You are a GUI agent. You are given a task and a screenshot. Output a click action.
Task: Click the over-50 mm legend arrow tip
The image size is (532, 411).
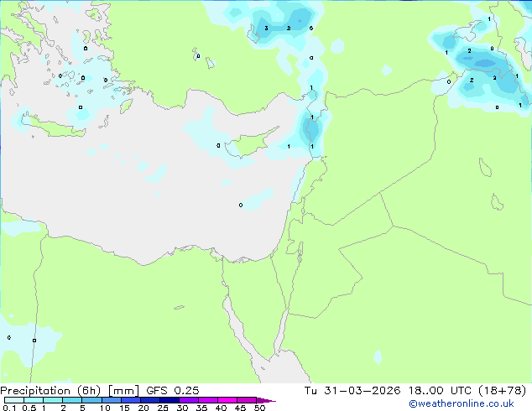(266, 400)
